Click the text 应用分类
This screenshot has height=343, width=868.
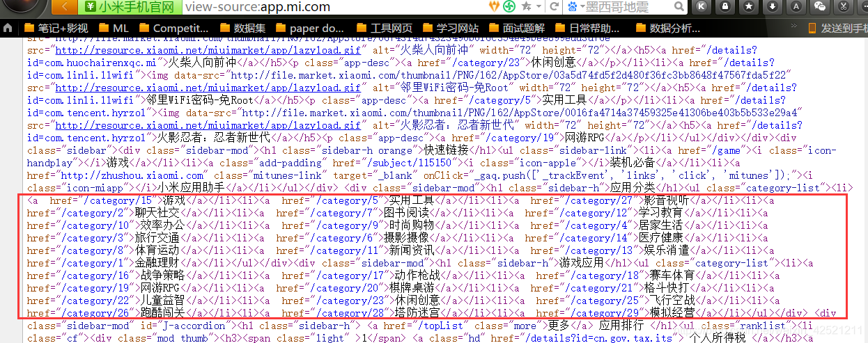633,189
